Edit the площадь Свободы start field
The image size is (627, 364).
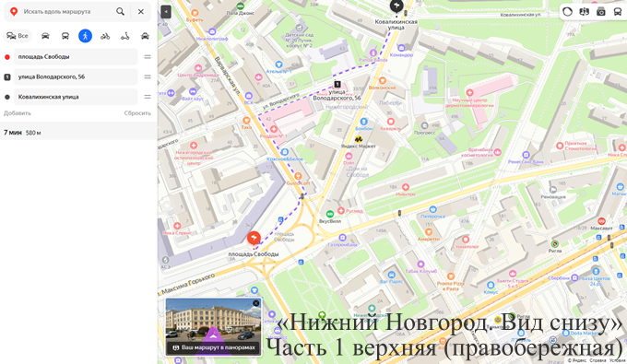(x=76, y=57)
